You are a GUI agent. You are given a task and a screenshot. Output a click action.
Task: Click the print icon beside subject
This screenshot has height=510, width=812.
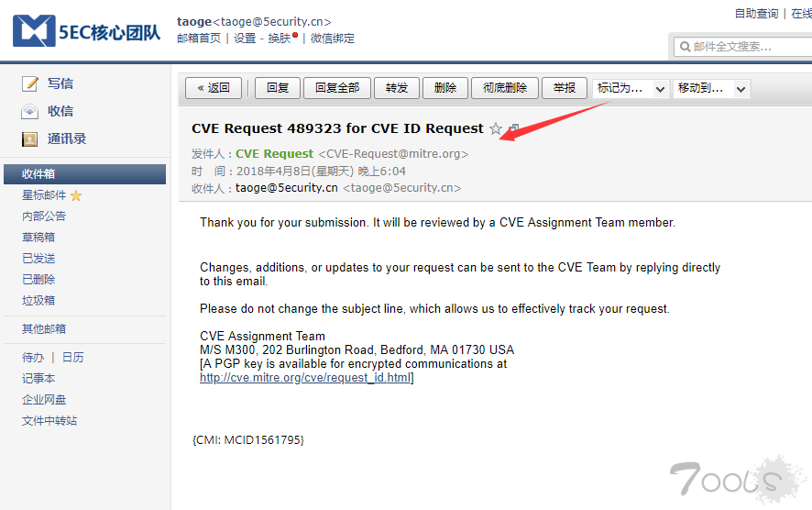(x=514, y=128)
